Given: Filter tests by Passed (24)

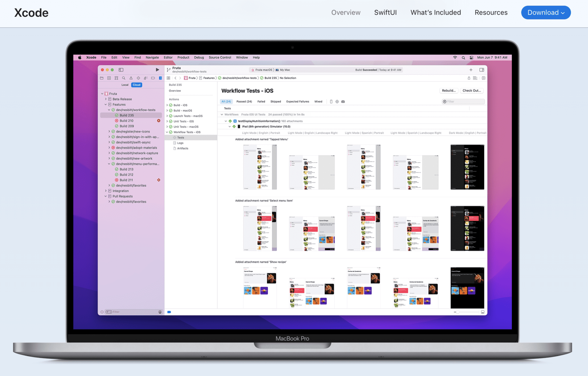Looking at the screenshot, I should click(x=244, y=101).
